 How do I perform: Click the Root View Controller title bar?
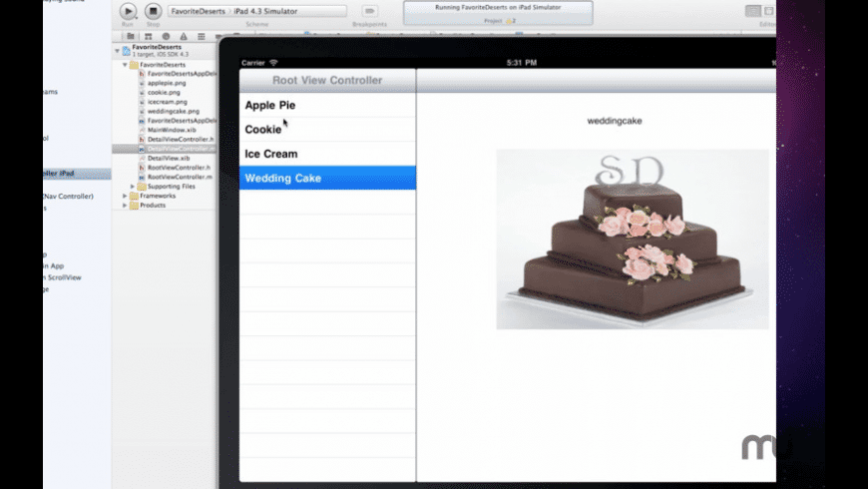(x=327, y=80)
